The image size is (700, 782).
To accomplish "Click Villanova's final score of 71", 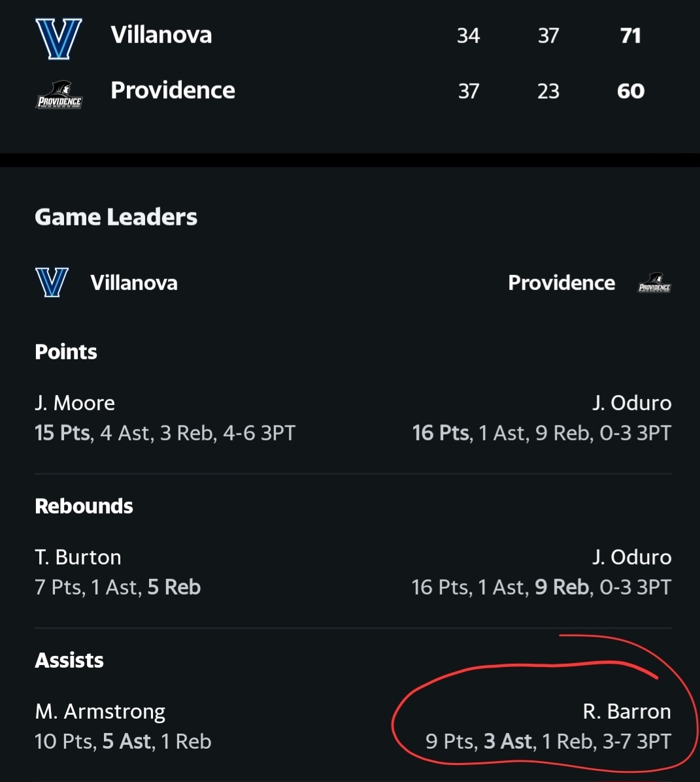I will [631, 35].
